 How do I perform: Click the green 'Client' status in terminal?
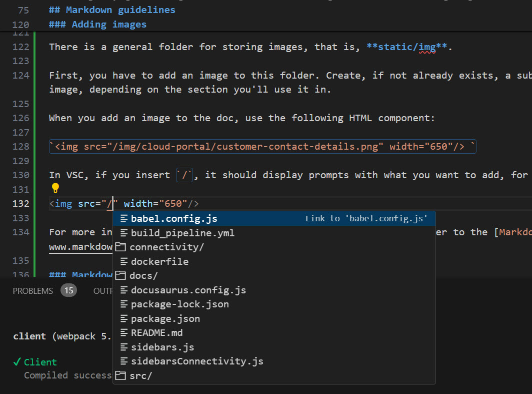40,362
